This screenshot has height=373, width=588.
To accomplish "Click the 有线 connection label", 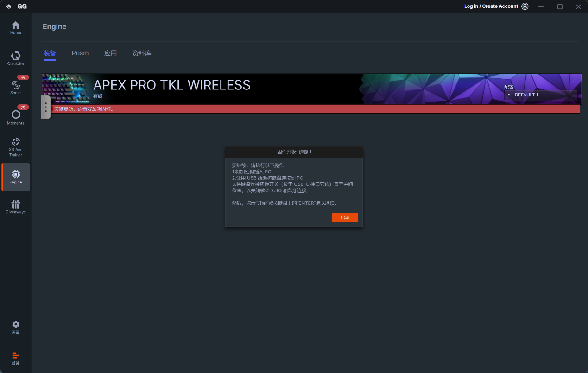I will [98, 96].
